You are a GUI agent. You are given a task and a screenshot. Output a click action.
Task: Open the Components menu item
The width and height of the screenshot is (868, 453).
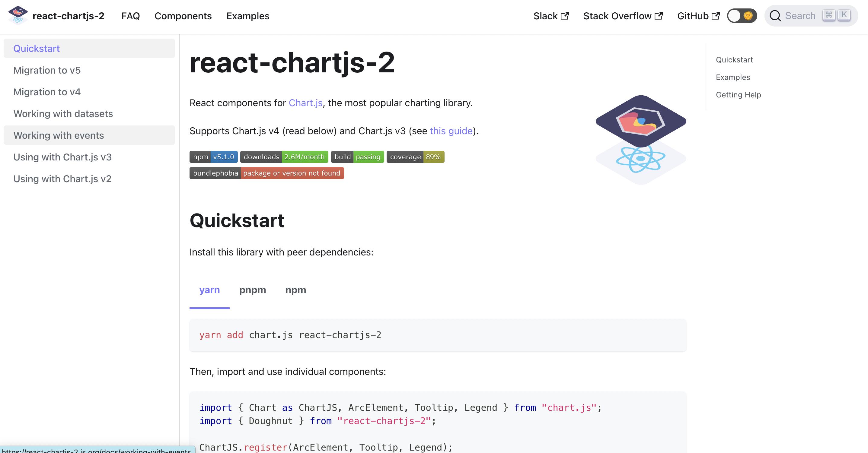tap(183, 16)
